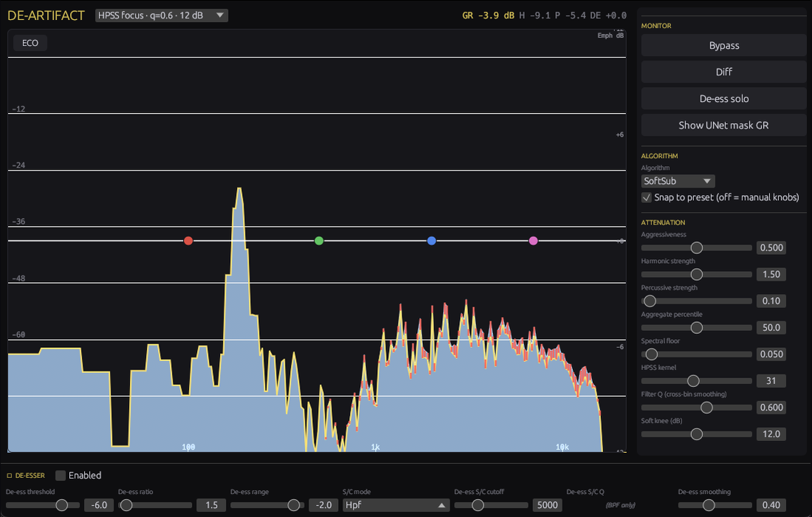This screenshot has width=812, height=517.
Task: Click the De-ess range value -2.0
Action: coord(323,505)
